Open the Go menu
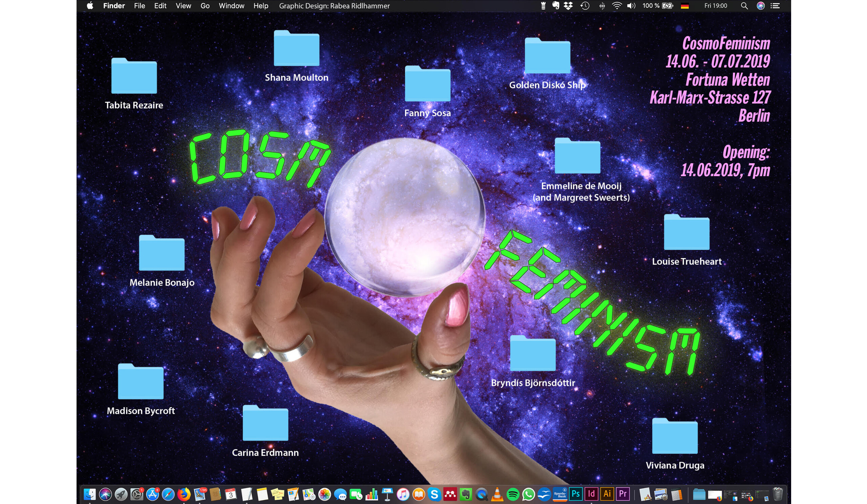 205,6
